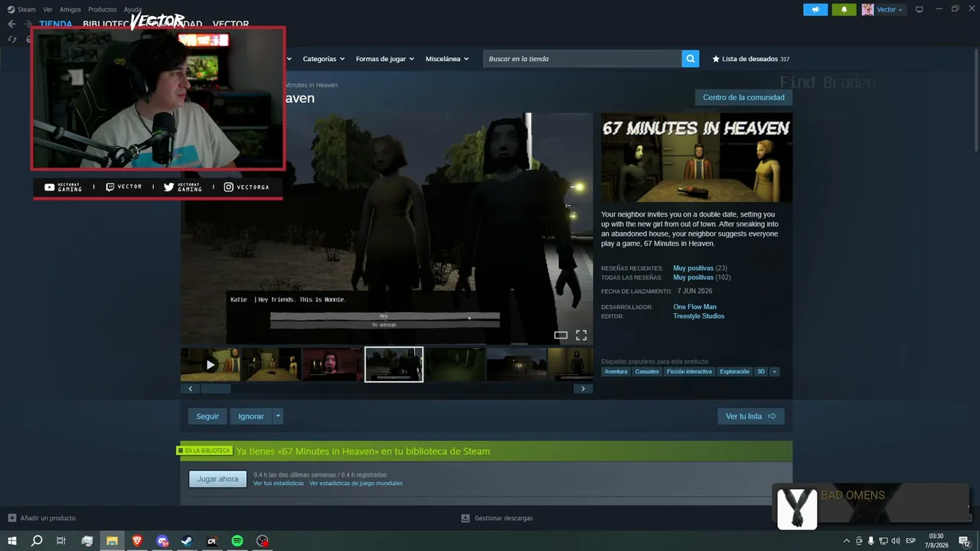
Task: Open the Ver menu
Action: pos(47,9)
